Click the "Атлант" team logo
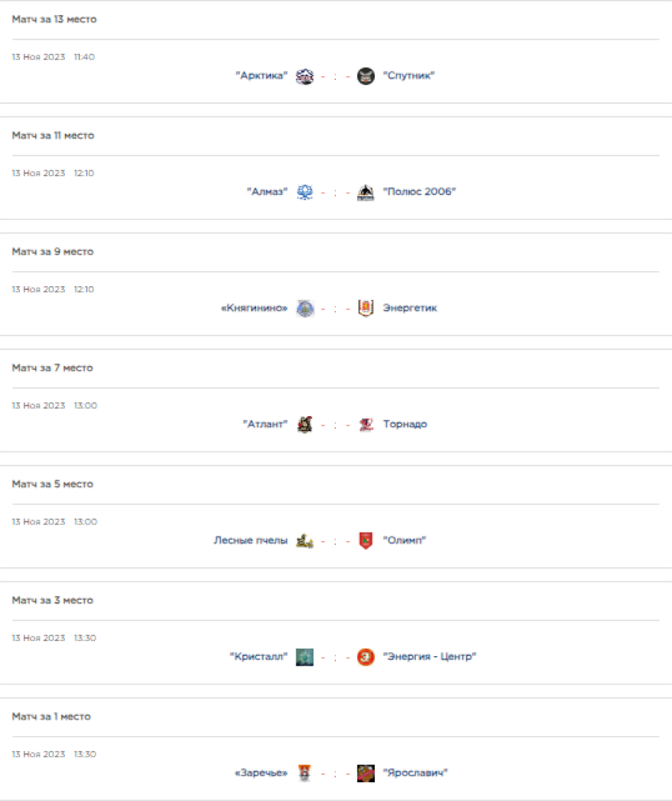The height and width of the screenshot is (801, 672). coord(305,424)
